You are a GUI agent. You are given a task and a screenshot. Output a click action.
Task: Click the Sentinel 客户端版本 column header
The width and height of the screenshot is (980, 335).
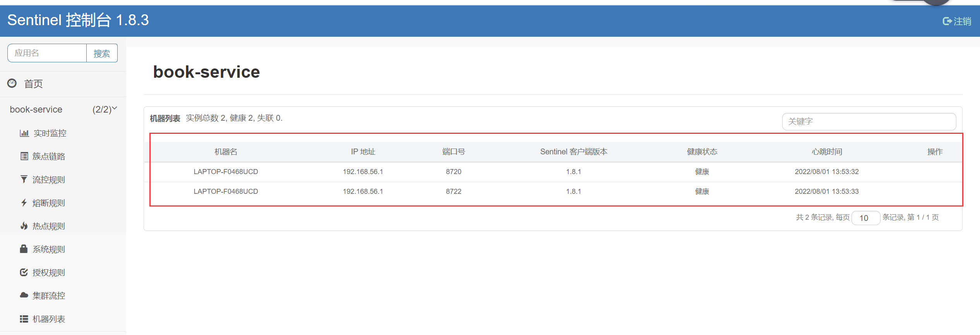coord(574,152)
